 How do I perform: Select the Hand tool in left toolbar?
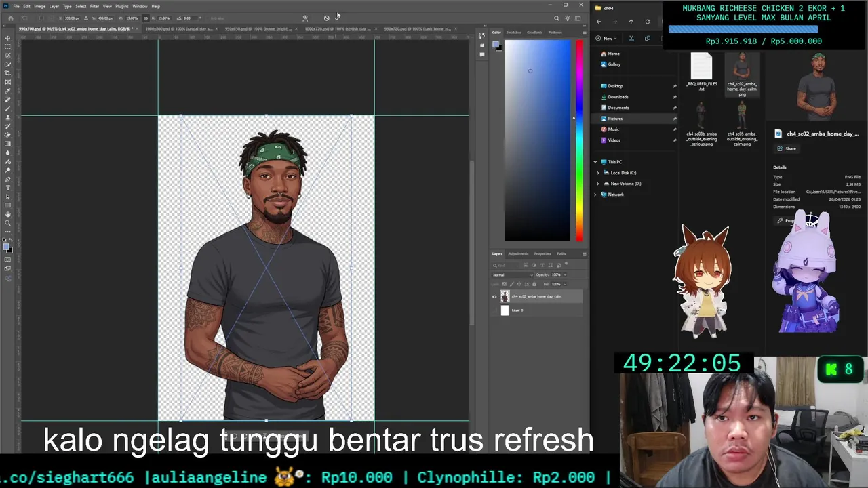[x=8, y=214]
